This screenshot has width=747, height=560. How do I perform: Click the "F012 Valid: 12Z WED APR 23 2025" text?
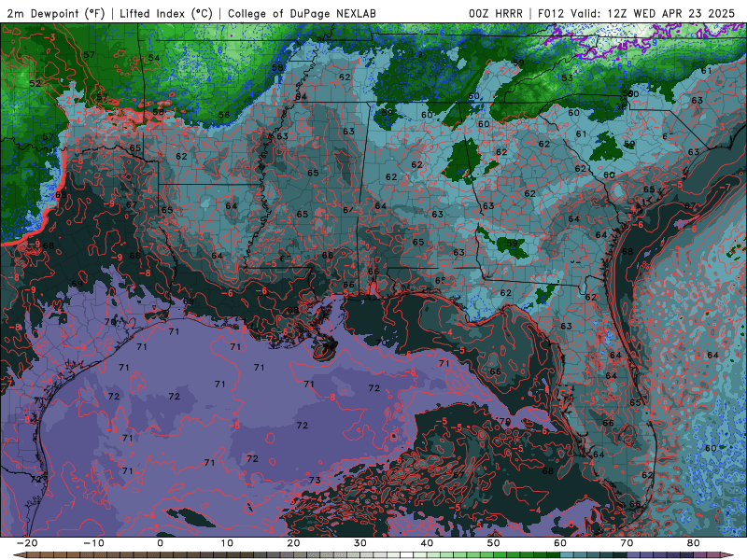636,14
